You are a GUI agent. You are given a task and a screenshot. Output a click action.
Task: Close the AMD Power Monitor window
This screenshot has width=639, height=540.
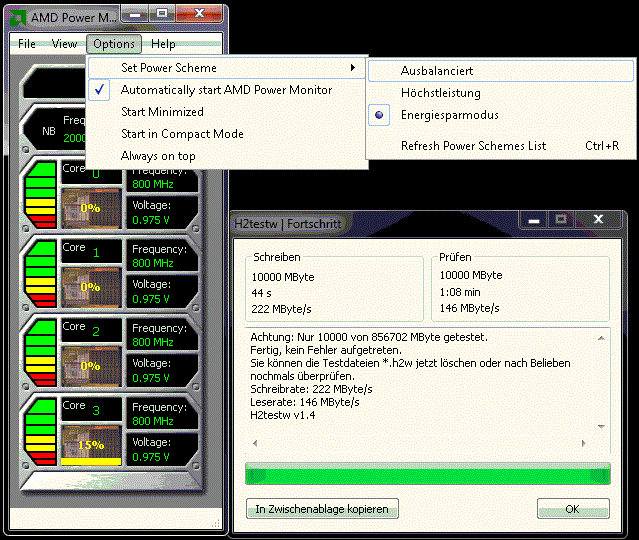(199, 14)
